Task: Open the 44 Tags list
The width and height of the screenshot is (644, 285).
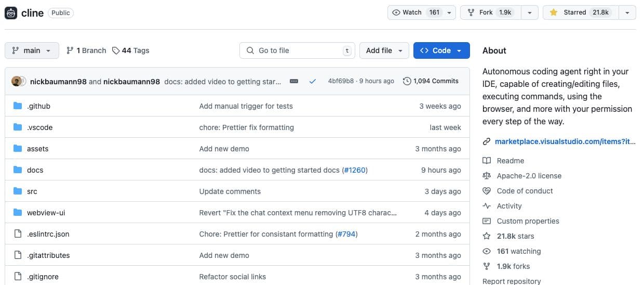Action: 130,50
